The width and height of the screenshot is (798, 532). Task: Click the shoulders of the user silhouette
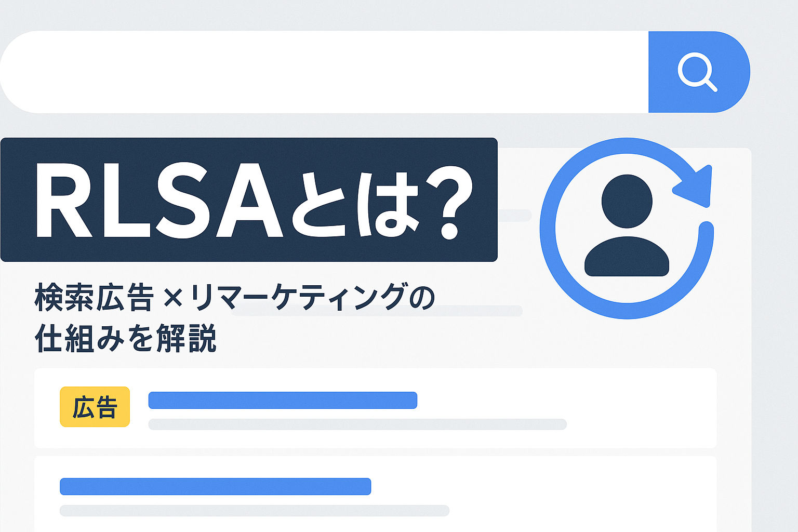pyautogui.click(x=627, y=258)
